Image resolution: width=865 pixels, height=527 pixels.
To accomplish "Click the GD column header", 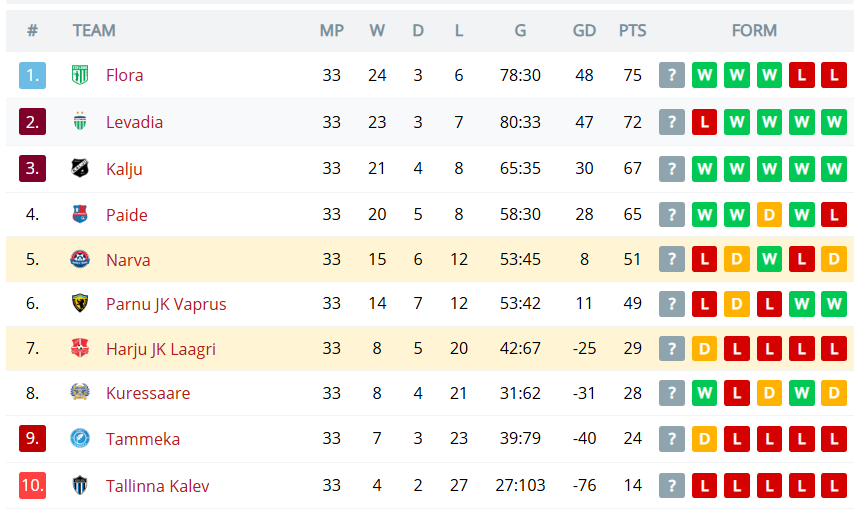I will (584, 31).
